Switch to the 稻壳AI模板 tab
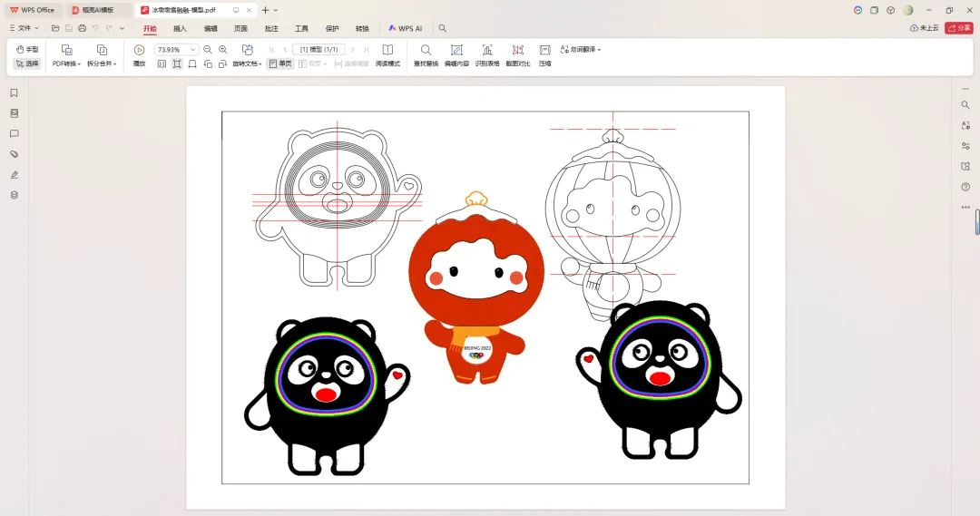The height and width of the screenshot is (516, 980). click(98, 10)
